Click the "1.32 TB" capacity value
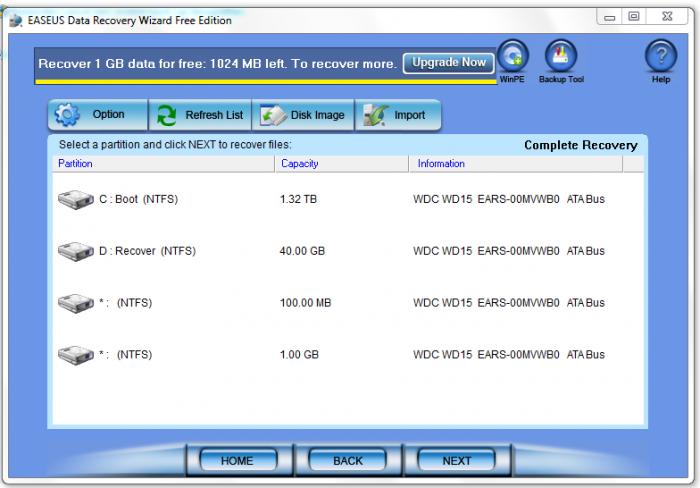700x488 pixels. click(x=298, y=199)
